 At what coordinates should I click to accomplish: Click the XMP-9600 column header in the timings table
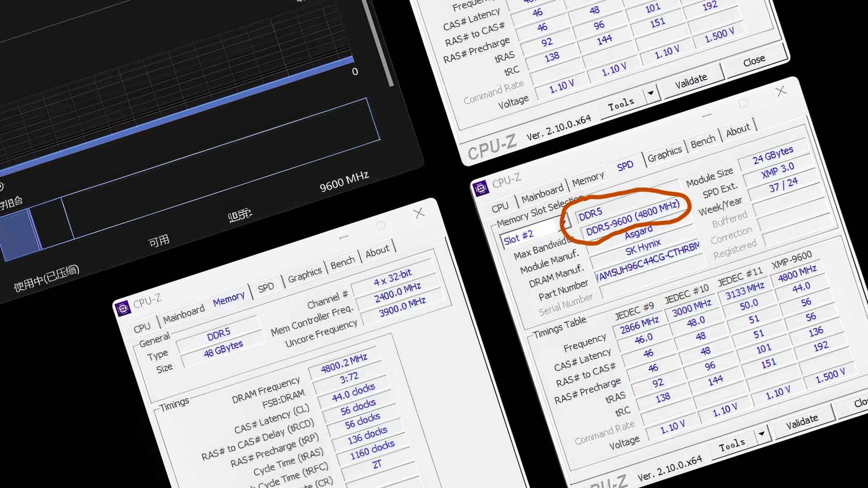coord(792,260)
